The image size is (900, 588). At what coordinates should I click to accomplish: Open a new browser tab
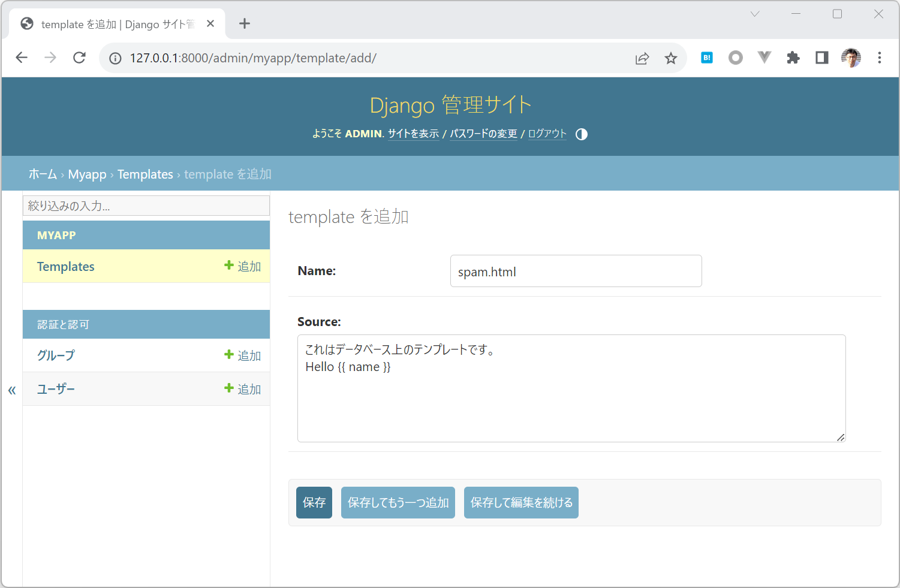click(244, 23)
